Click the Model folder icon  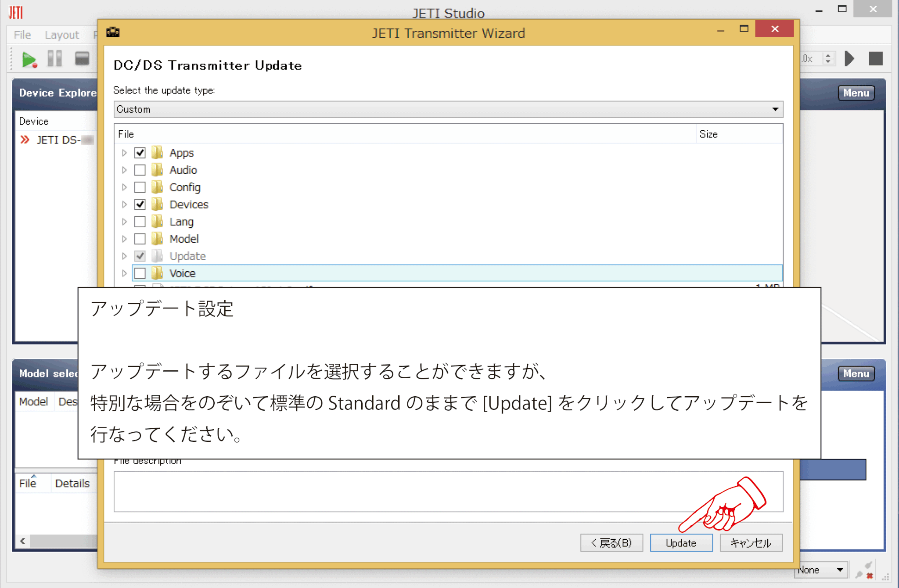click(x=157, y=239)
